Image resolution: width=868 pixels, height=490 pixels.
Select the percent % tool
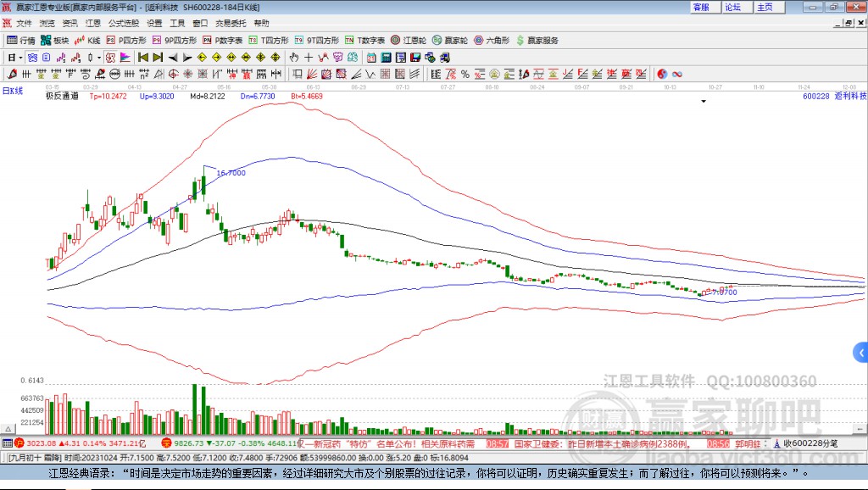point(465,75)
